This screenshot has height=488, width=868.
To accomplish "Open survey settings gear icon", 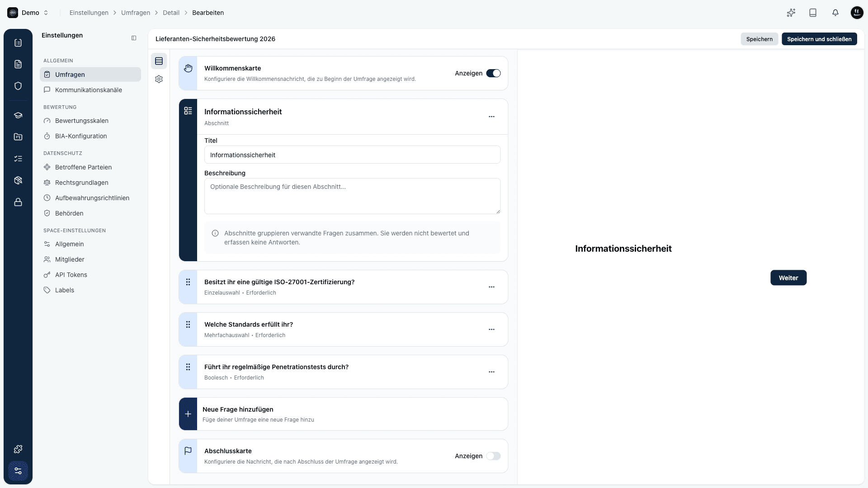I will point(159,79).
